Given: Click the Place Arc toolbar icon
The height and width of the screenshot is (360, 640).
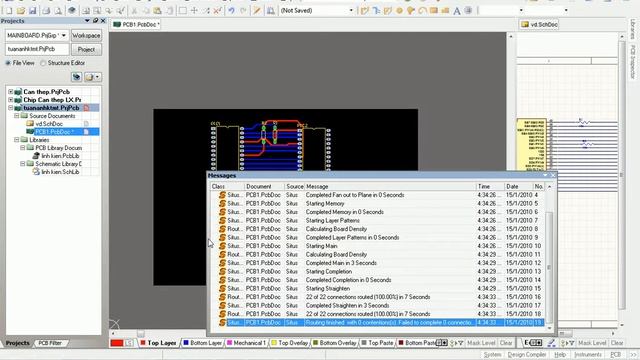Looking at the screenshot, I should pos(422,10).
